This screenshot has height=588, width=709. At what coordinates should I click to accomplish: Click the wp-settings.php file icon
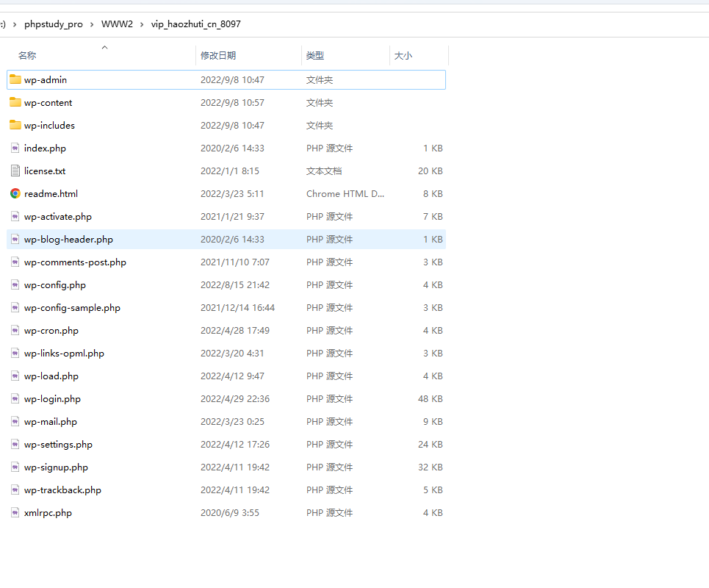click(15, 444)
